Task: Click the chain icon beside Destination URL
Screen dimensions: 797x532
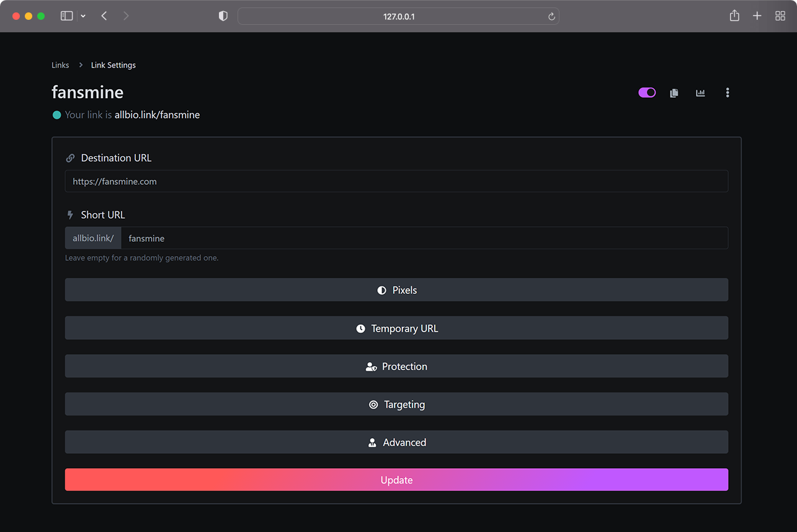Action: [70, 158]
